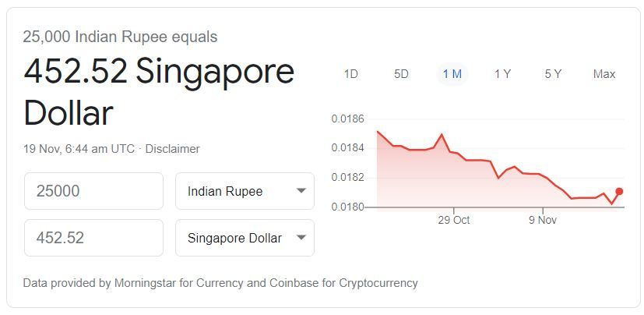Click the 452.52 Singapore Dollar heading
The image size is (644, 315).
coord(159,92)
